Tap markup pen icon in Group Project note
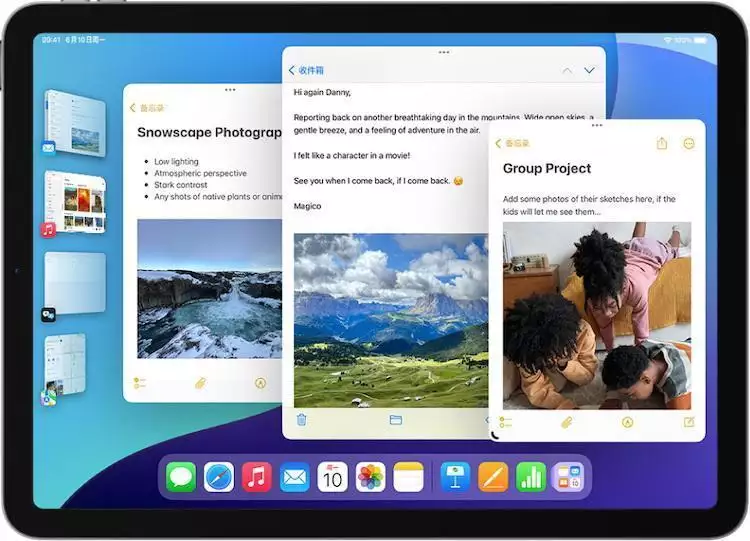The height and width of the screenshot is (541, 750). 628,422
